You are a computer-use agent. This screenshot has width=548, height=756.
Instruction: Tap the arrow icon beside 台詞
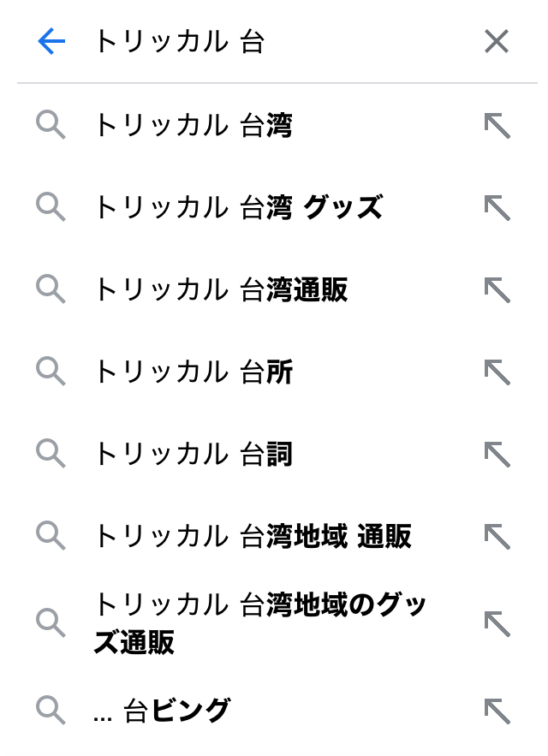point(497,455)
